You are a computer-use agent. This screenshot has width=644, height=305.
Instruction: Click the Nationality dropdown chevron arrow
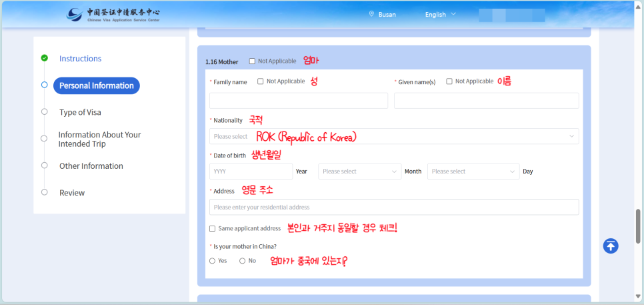coord(572,136)
